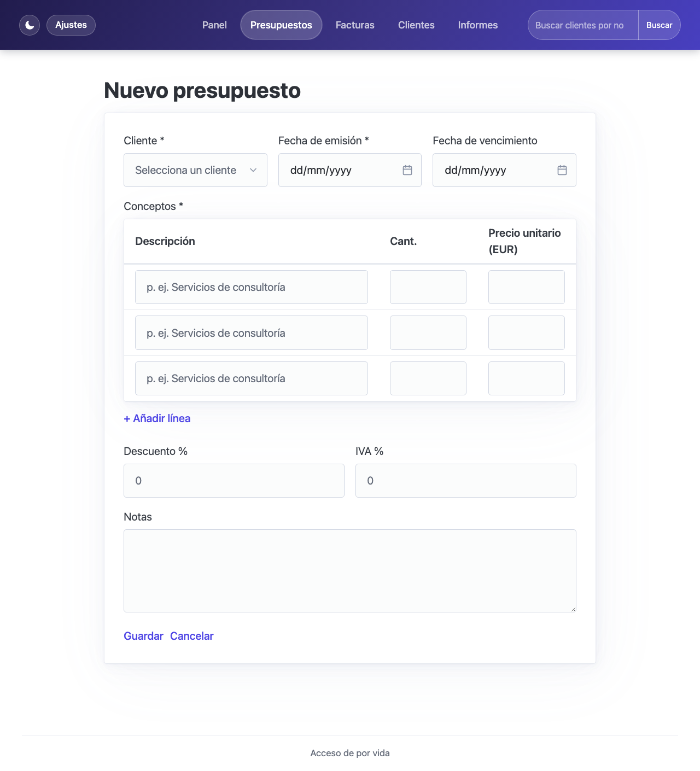Select the Presupuestos navigation tab

coord(281,25)
